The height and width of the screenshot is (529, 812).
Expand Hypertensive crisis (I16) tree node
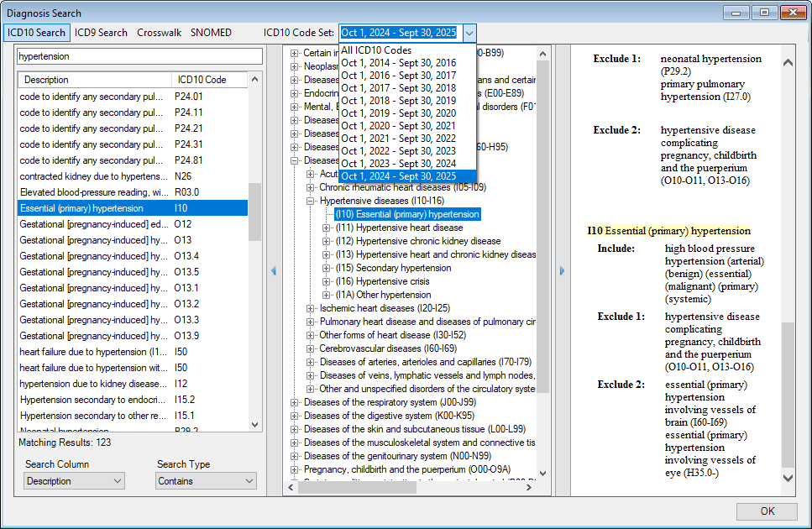click(x=327, y=281)
